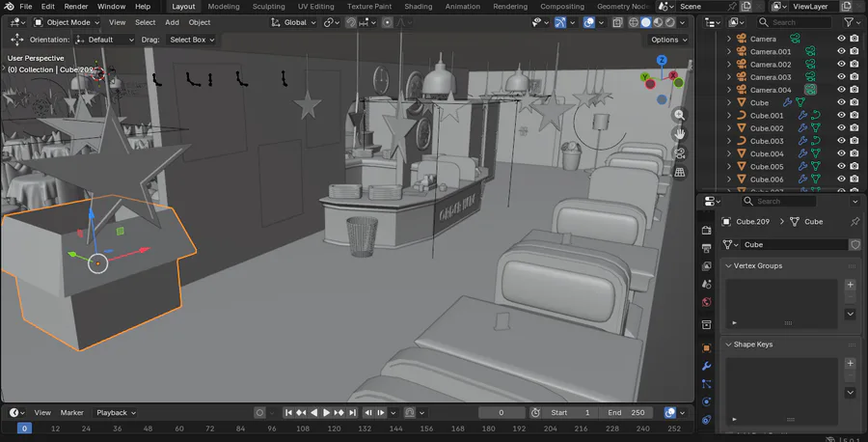Switch to the Sculpting workspace tab
The height and width of the screenshot is (442, 868).
pos(268,7)
